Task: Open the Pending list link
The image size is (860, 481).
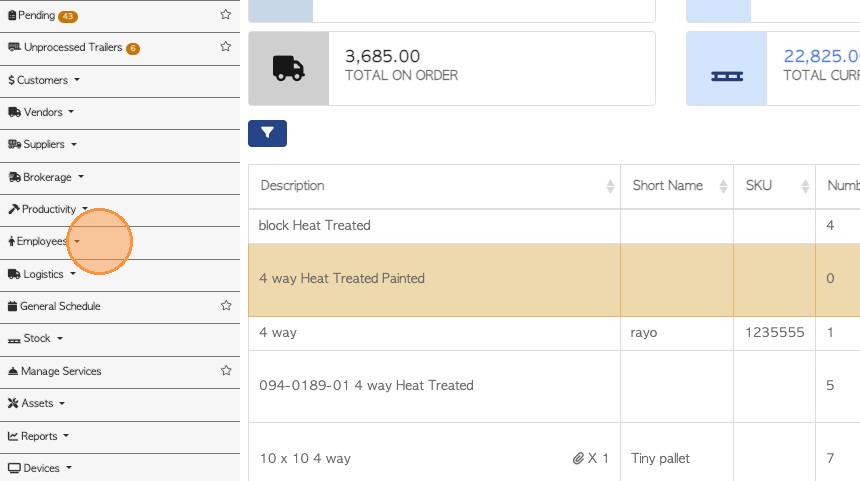Action: (36, 15)
